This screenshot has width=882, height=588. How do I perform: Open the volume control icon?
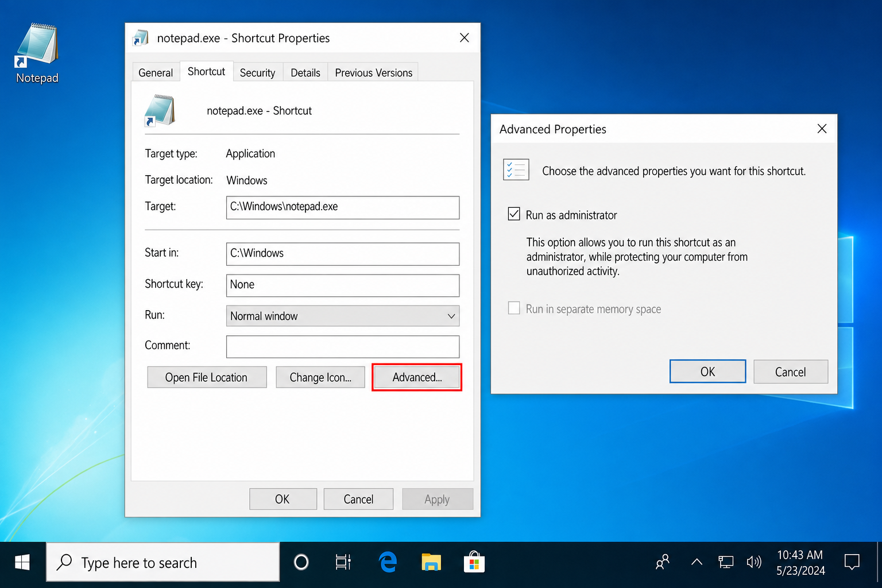click(x=754, y=562)
